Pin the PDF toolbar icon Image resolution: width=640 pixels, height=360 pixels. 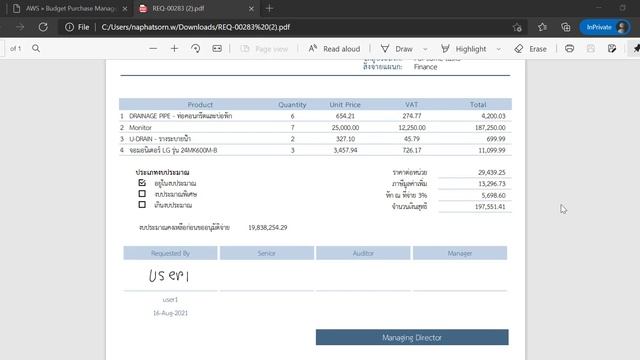point(636,49)
